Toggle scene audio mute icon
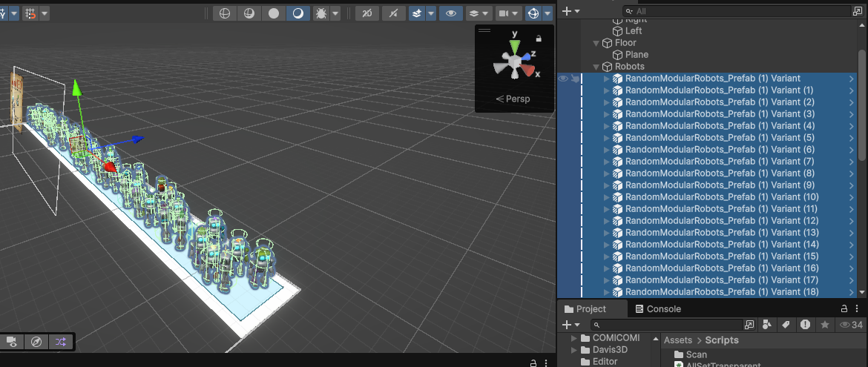The height and width of the screenshot is (367, 868). point(394,13)
